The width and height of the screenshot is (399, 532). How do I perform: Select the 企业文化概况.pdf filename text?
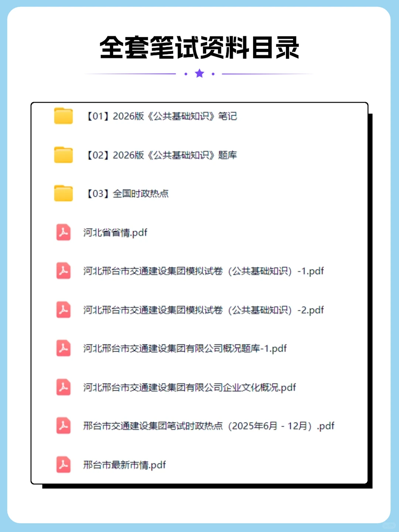pyautogui.click(x=189, y=387)
